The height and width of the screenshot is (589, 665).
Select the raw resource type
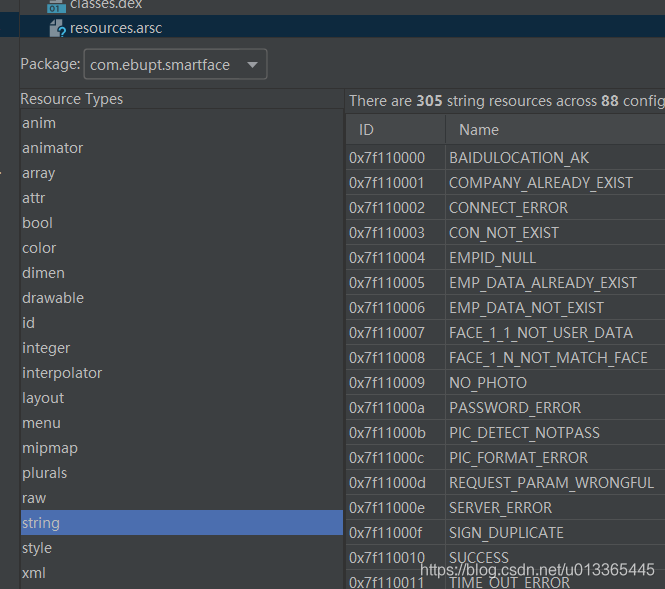182,498
